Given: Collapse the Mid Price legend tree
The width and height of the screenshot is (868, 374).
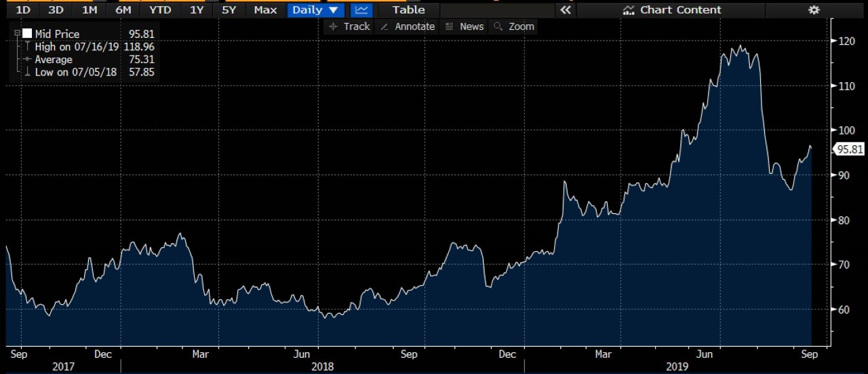Looking at the screenshot, I should 17,33.
